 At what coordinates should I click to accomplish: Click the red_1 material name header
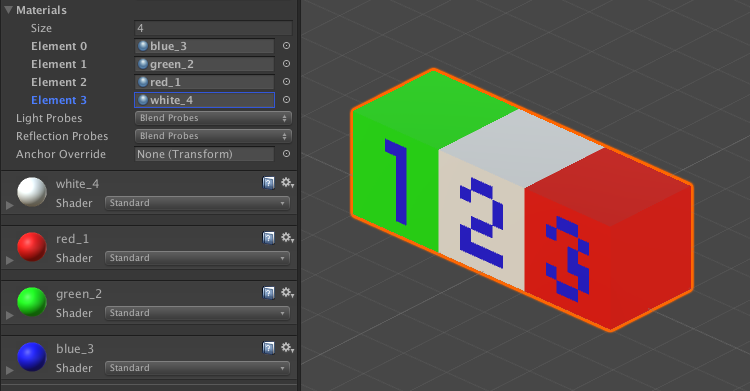click(72, 239)
